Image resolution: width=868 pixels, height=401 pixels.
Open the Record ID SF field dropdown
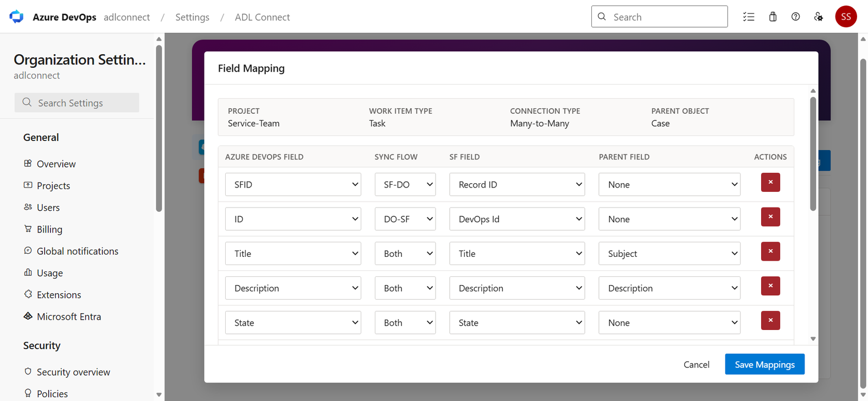(x=517, y=184)
